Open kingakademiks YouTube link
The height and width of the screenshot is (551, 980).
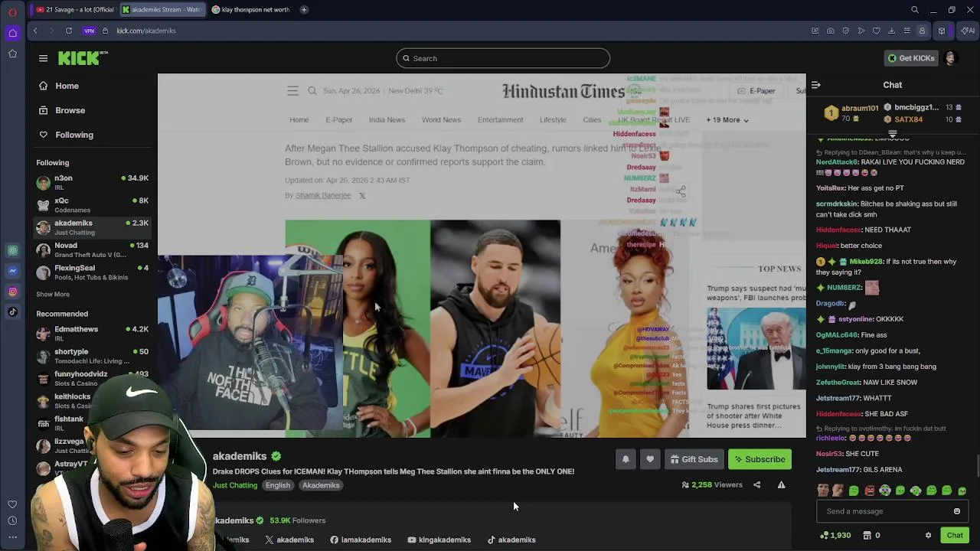[x=439, y=540]
